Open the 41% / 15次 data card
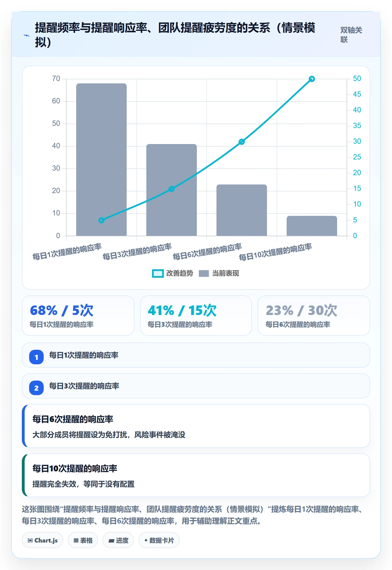Viewport: 392px width, 570px height. (x=196, y=316)
